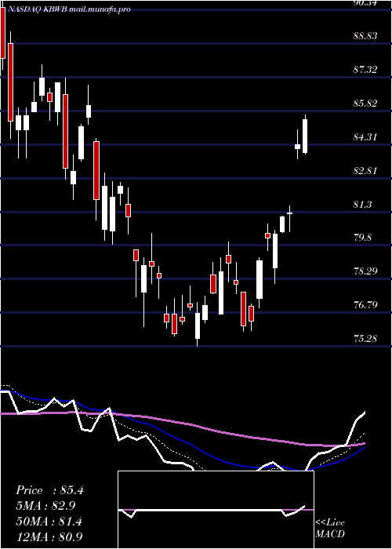Click the 88.83 price axis label
Screen dimensions: 392x549
pyautogui.click(x=366, y=36)
